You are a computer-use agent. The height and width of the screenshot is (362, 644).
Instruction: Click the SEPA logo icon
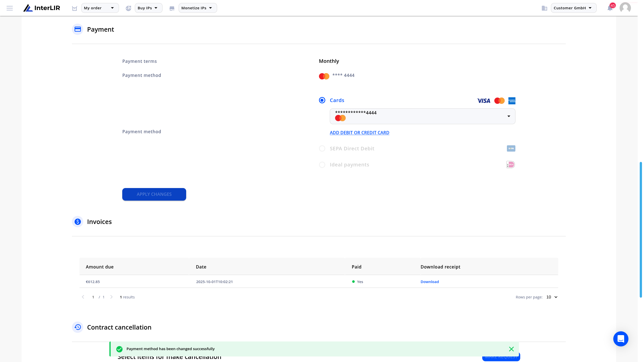pyautogui.click(x=511, y=149)
